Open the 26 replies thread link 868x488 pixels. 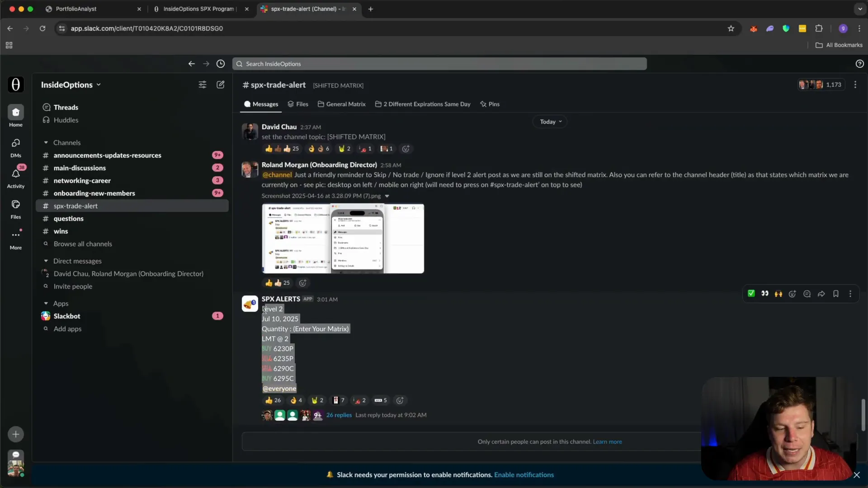click(x=339, y=415)
